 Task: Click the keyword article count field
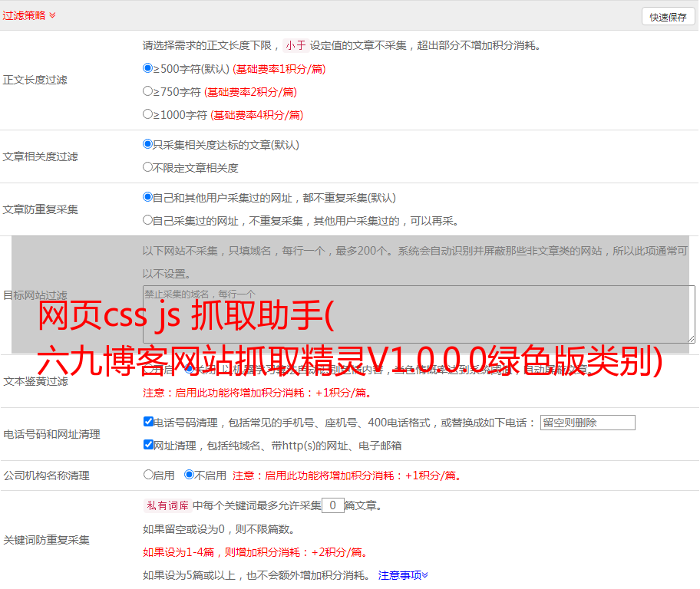pyautogui.click(x=332, y=505)
